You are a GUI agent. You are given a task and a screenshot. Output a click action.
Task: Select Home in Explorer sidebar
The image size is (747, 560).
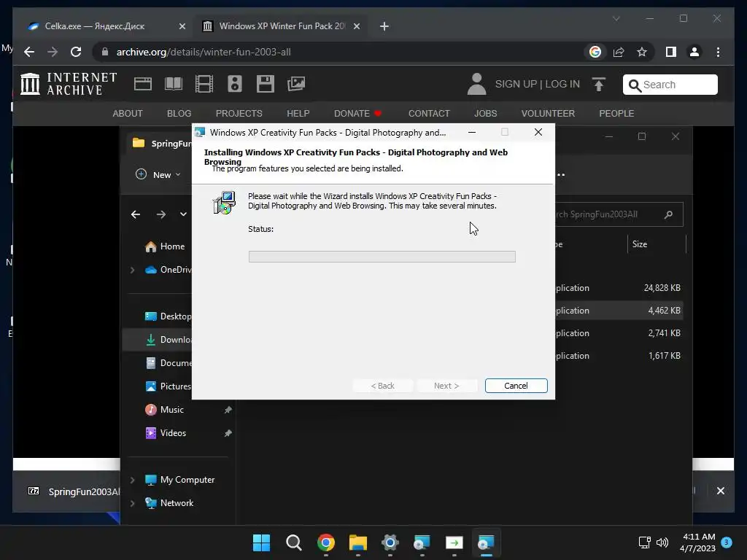coord(165,246)
